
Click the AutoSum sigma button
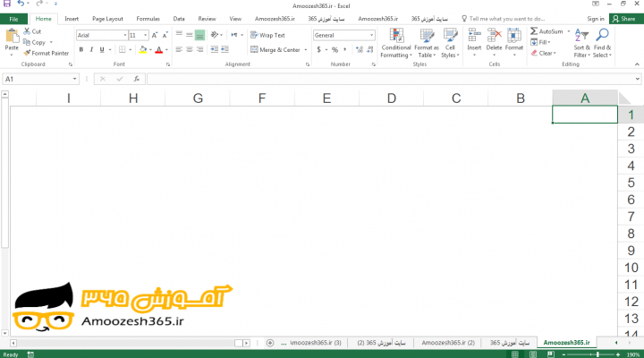[547, 31]
